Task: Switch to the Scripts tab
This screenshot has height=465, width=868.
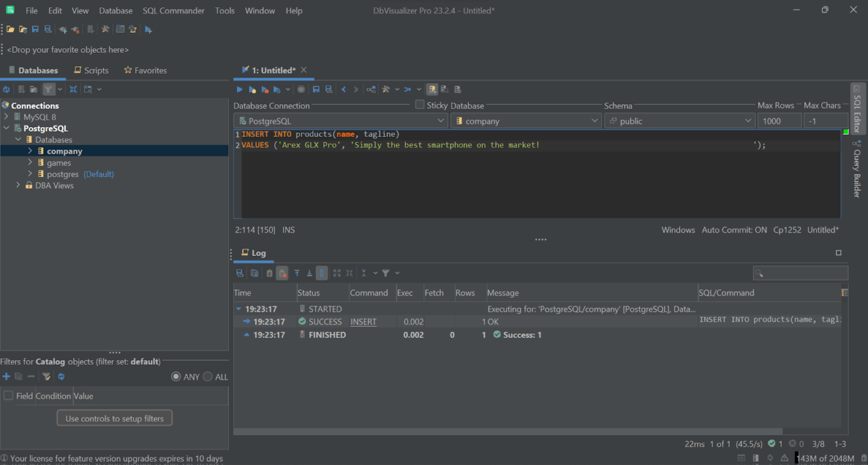Action: pyautogui.click(x=91, y=70)
